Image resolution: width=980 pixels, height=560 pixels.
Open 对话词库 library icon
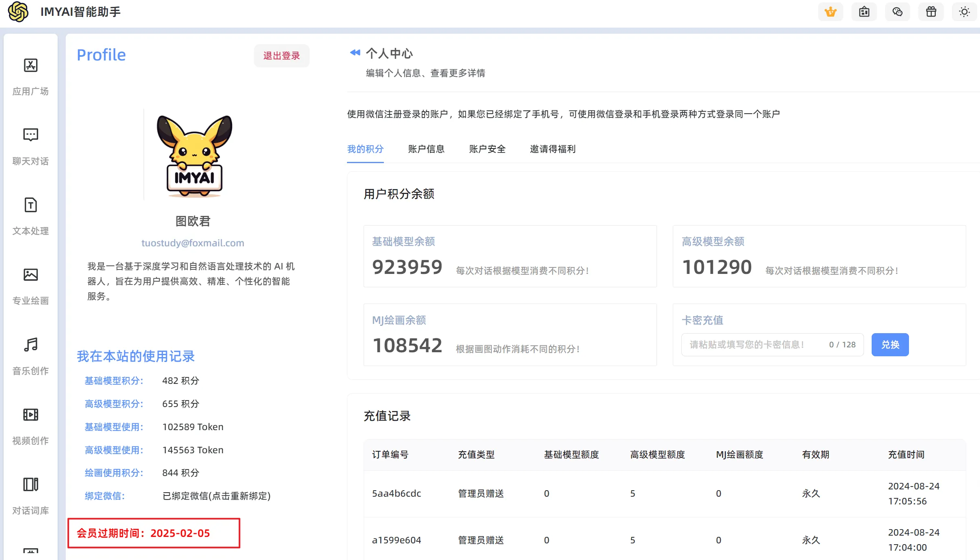30,485
